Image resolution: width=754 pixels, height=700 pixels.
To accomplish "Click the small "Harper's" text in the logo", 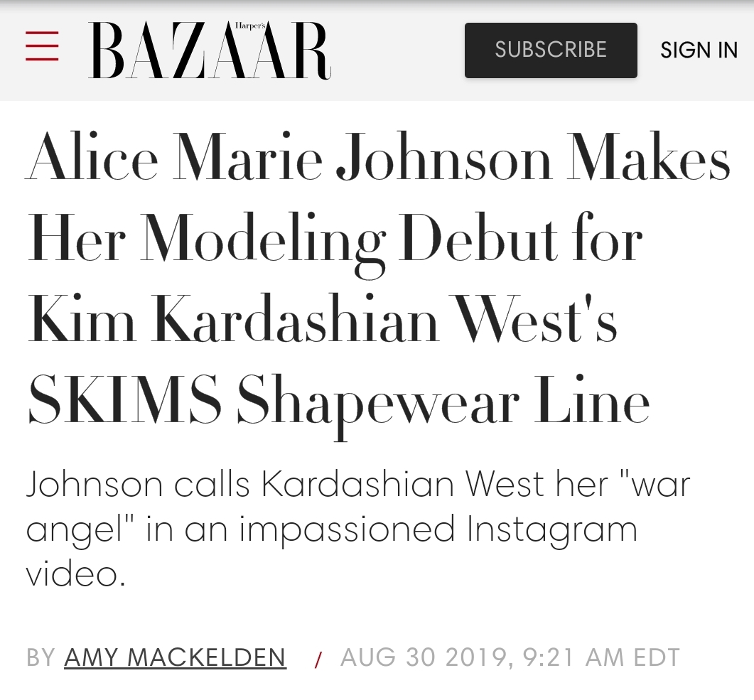I will 250,26.
